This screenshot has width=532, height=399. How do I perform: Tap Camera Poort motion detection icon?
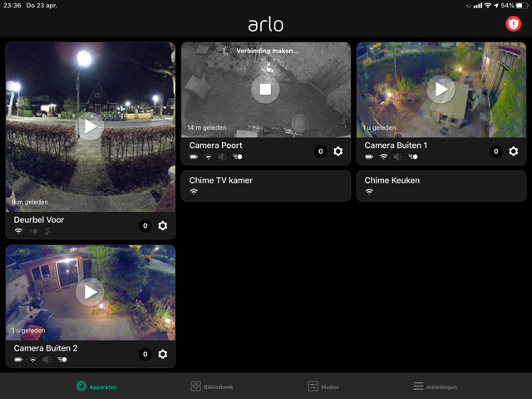coord(238,157)
